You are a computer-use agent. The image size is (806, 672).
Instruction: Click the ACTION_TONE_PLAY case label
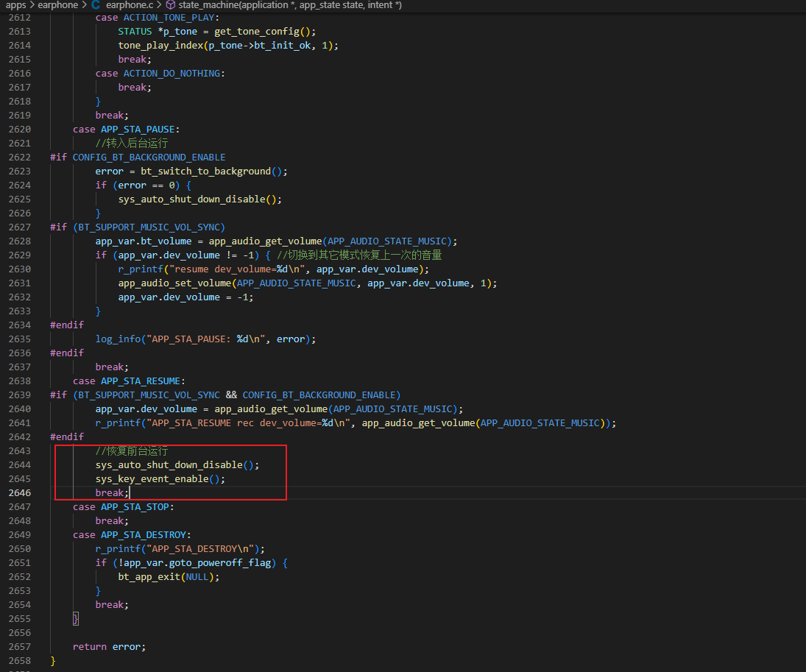169,17
